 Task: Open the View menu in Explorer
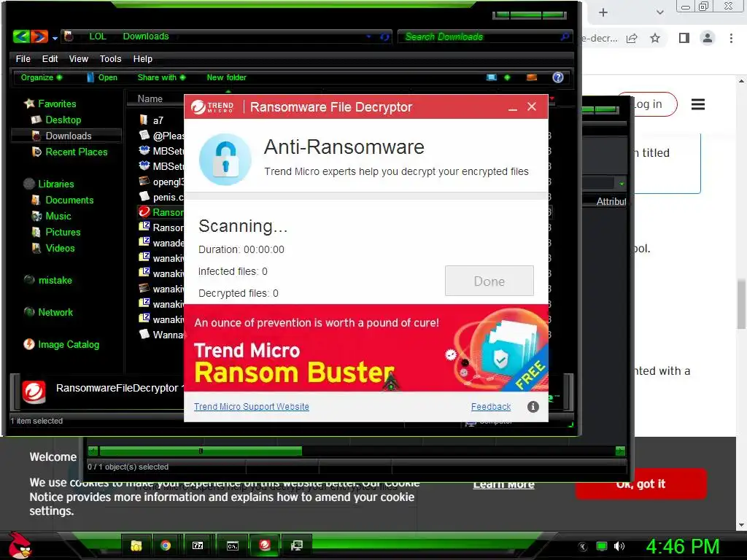(x=79, y=58)
